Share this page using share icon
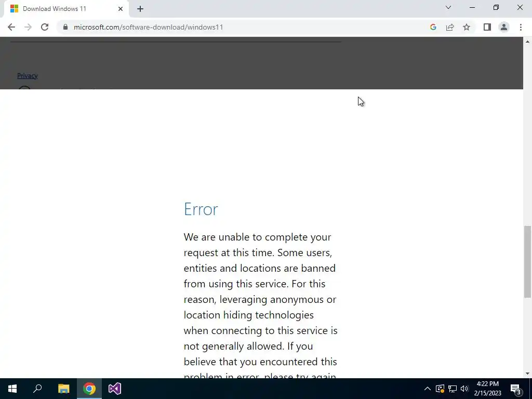The width and height of the screenshot is (532, 399). (450, 27)
